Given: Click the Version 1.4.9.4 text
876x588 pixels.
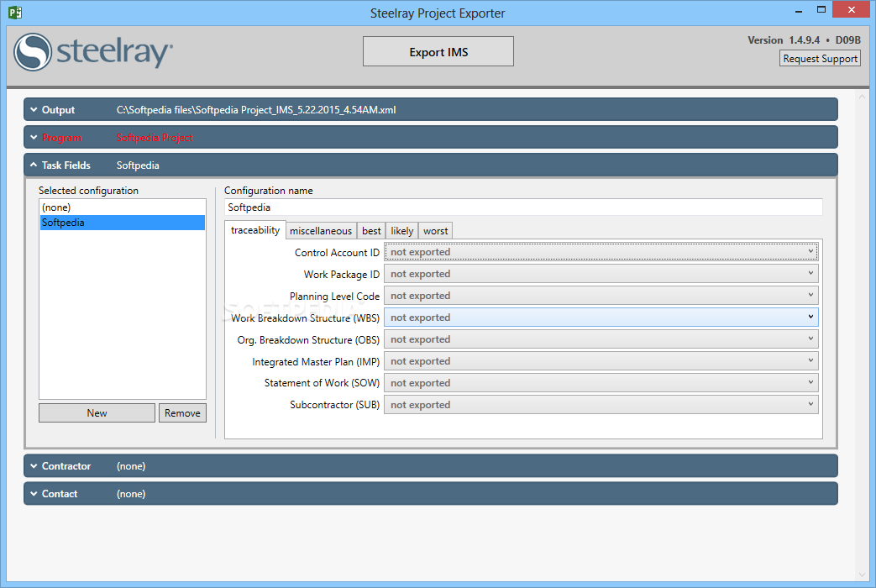Looking at the screenshot, I should 784,40.
